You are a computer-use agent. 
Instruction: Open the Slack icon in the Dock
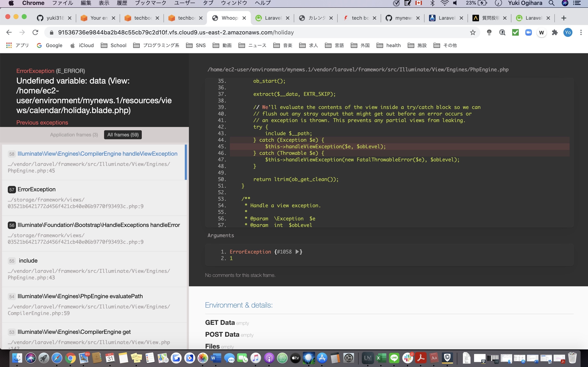tap(408, 358)
